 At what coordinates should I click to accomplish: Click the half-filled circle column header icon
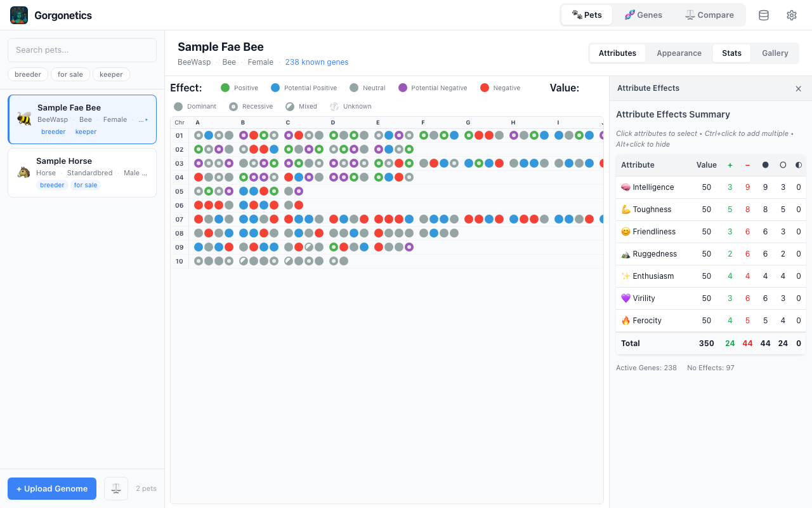point(799,165)
